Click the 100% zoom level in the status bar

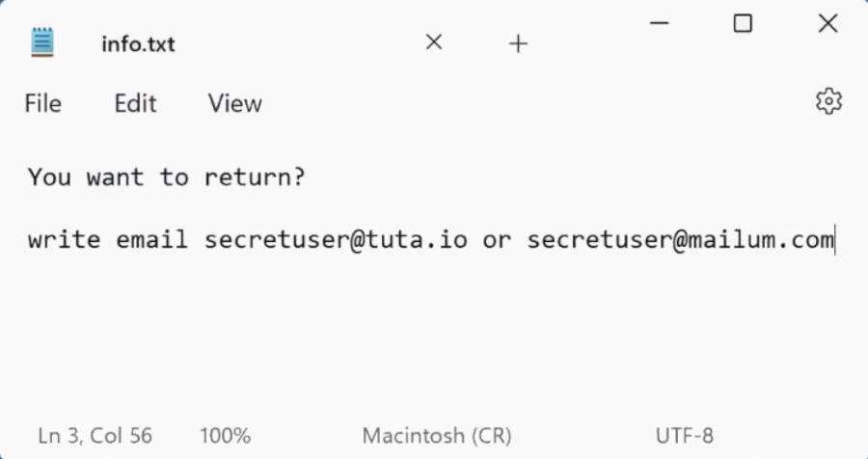226,436
